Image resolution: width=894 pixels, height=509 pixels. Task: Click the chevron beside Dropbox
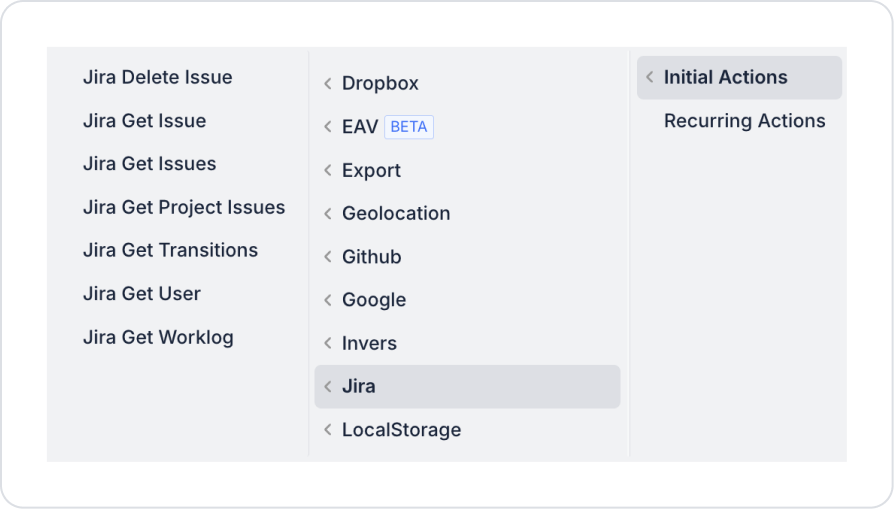click(x=328, y=84)
